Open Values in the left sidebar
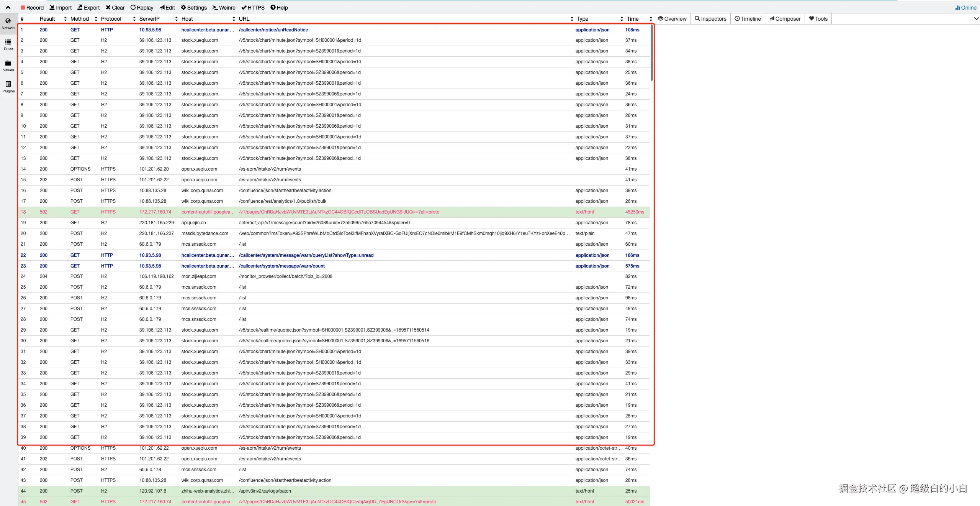The height and width of the screenshot is (506, 980). point(8,66)
